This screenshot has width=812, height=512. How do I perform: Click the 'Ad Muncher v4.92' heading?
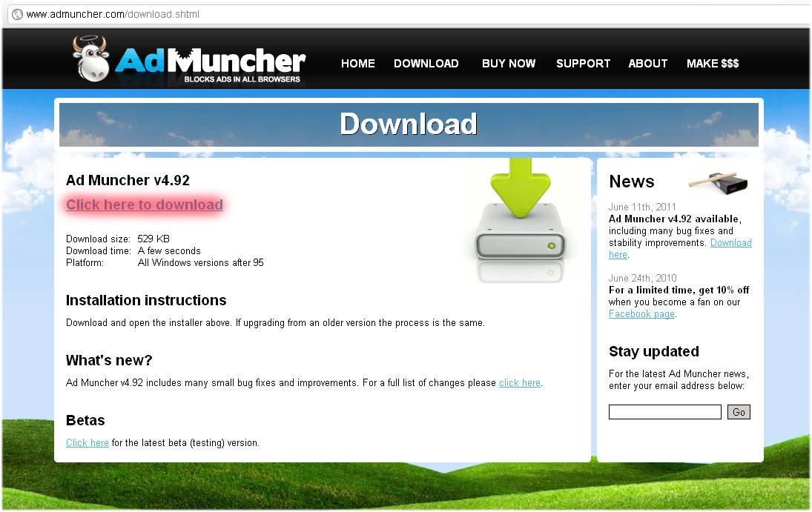[x=128, y=180]
